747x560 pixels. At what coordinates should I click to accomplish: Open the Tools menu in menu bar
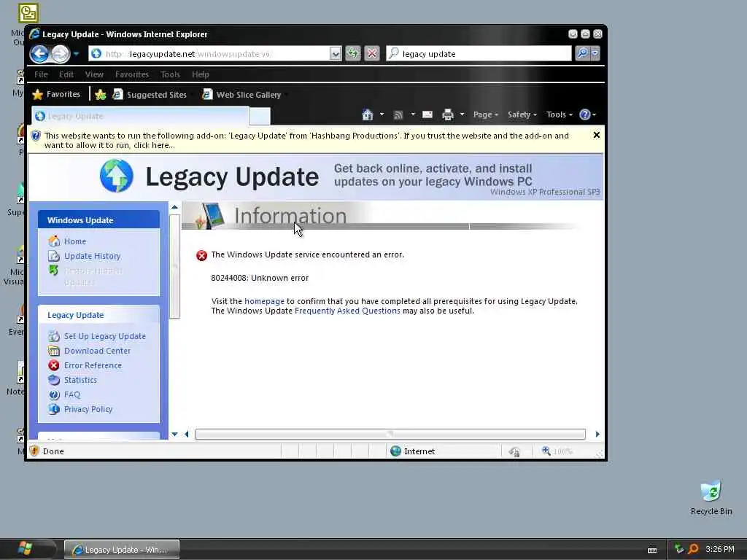[170, 74]
